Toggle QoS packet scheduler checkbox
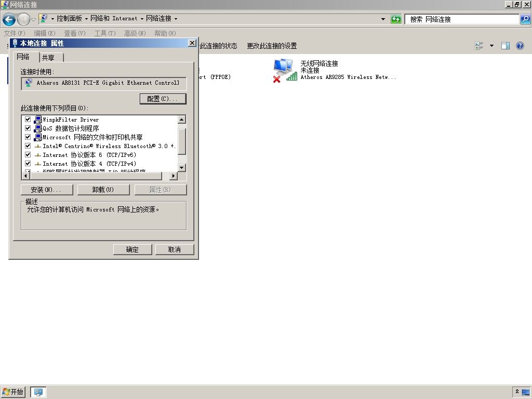Screen dimensions: 532x399 pos(28,128)
